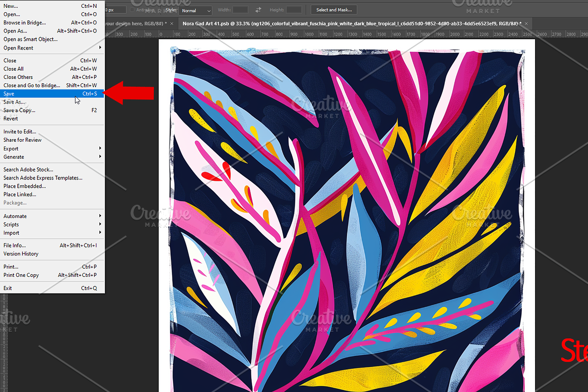Click Open as Smart Object...

pos(52,39)
